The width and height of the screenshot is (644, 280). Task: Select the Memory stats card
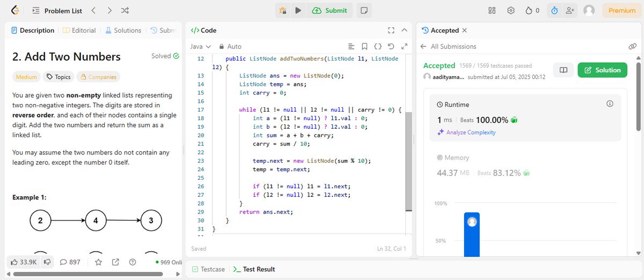[x=525, y=166]
